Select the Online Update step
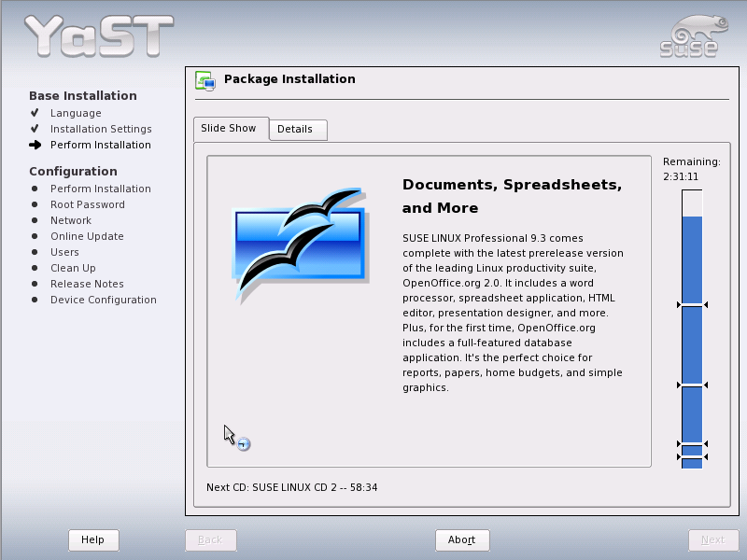The width and height of the screenshot is (747, 560). click(x=87, y=236)
